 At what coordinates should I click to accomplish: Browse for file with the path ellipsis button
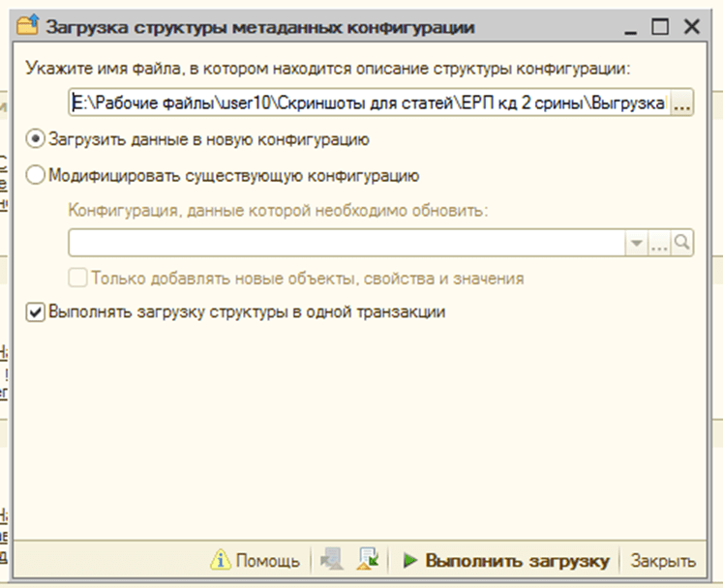pyautogui.click(x=681, y=103)
